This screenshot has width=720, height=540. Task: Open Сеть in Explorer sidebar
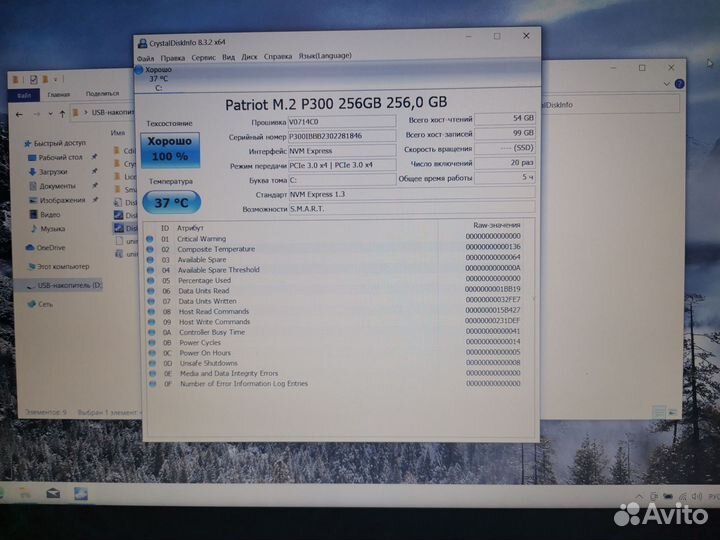40,304
